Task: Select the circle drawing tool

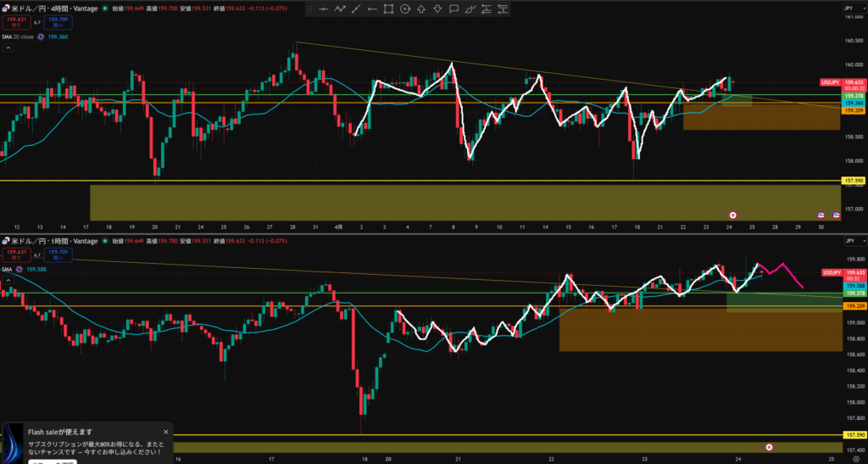Action: (405, 9)
